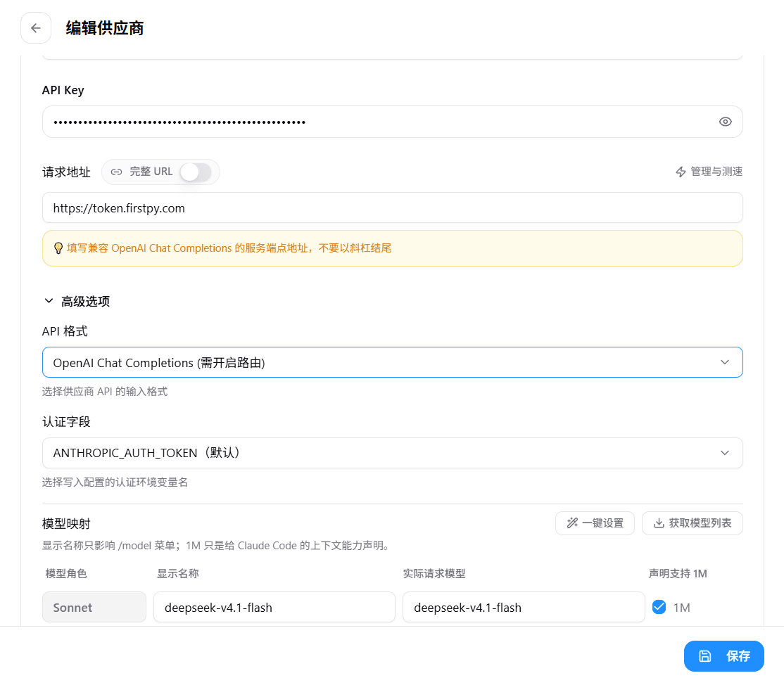Click the lightning icon beside 管理与测速

(x=681, y=172)
